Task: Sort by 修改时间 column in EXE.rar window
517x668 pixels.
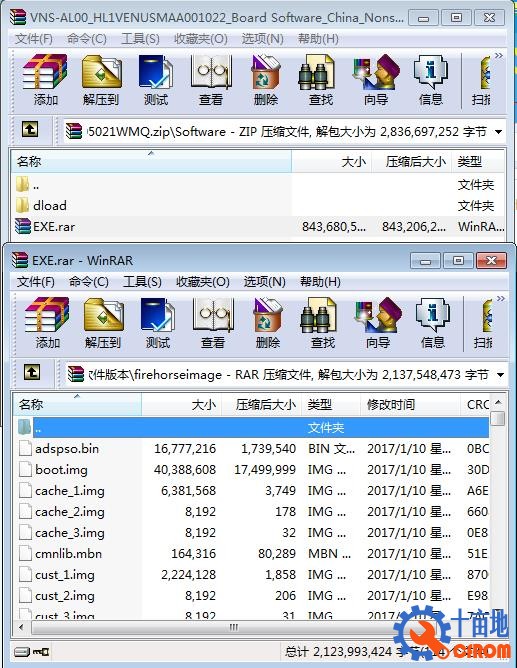Action: point(411,404)
